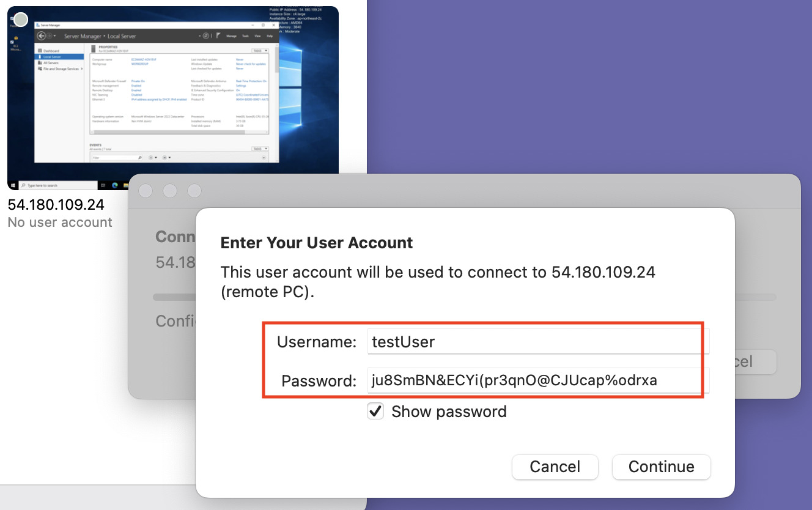
Task: Click the Windows Start button
Action: pyautogui.click(x=13, y=185)
